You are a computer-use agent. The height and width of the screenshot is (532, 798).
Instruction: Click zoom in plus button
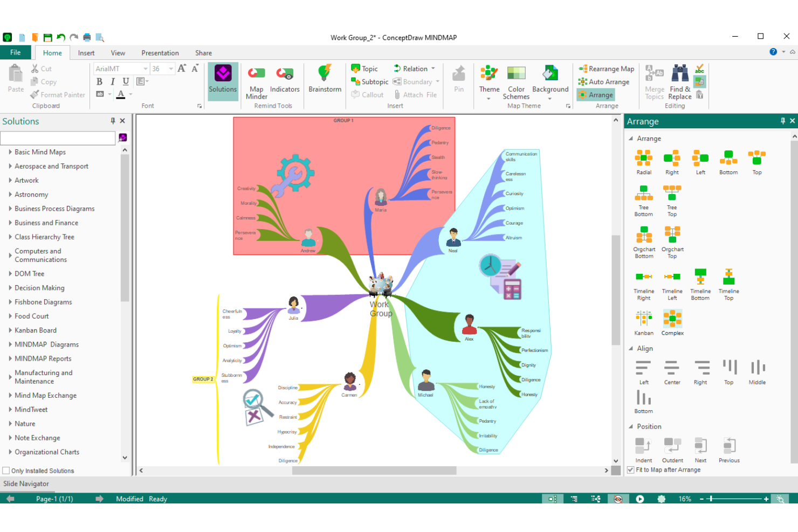pyautogui.click(x=766, y=499)
